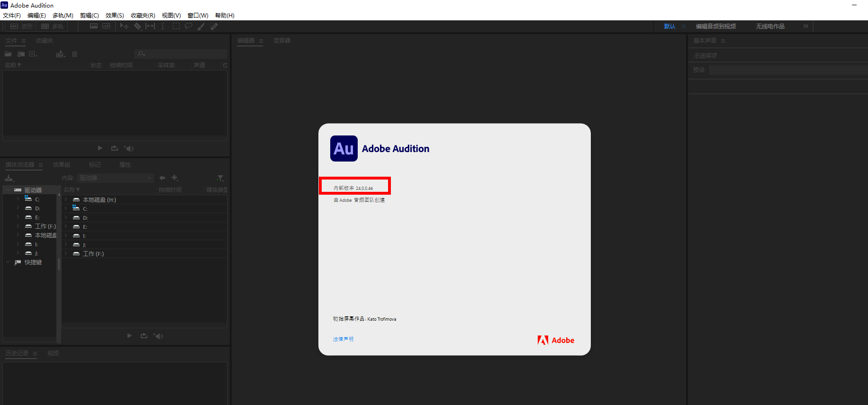The width and height of the screenshot is (868, 405).
Task: Click play button below the Media Browser list
Action: [129, 336]
